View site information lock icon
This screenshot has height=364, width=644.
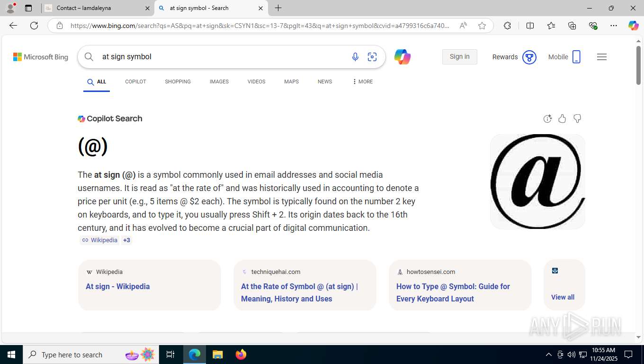point(60,26)
